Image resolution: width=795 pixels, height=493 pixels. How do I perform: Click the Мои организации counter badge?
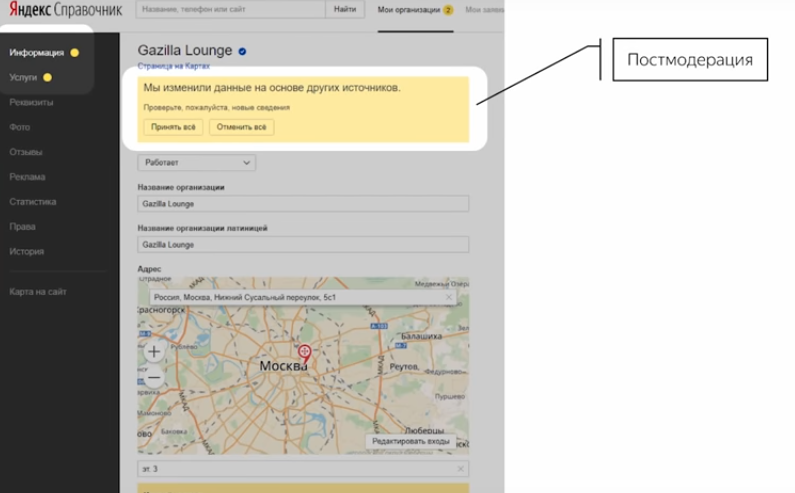point(448,10)
